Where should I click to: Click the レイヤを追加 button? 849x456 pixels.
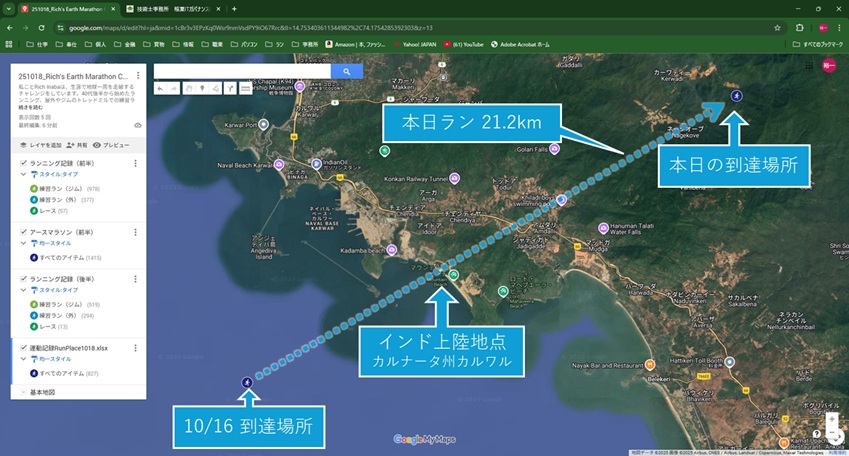(x=40, y=145)
